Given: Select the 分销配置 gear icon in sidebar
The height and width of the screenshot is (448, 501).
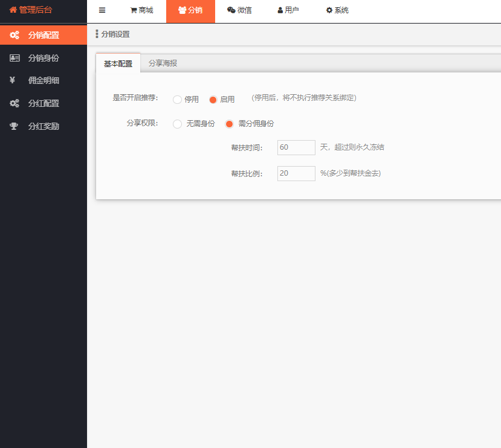Looking at the screenshot, I should 15,35.
